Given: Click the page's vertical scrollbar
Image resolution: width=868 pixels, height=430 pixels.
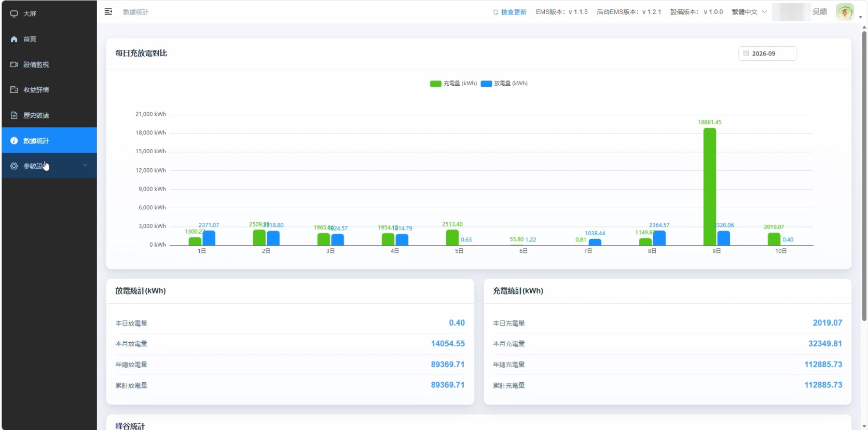Looking at the screenshot, I should [x=864, y=177].
